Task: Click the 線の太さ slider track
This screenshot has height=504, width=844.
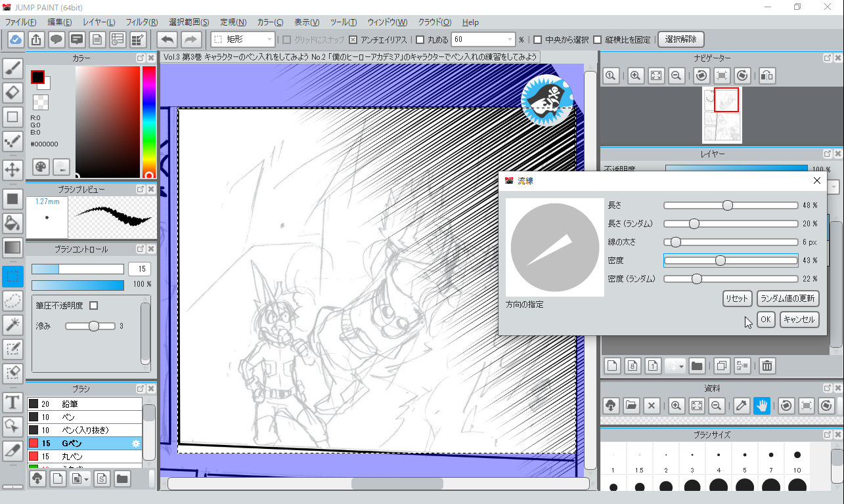Action: point(730,242)
